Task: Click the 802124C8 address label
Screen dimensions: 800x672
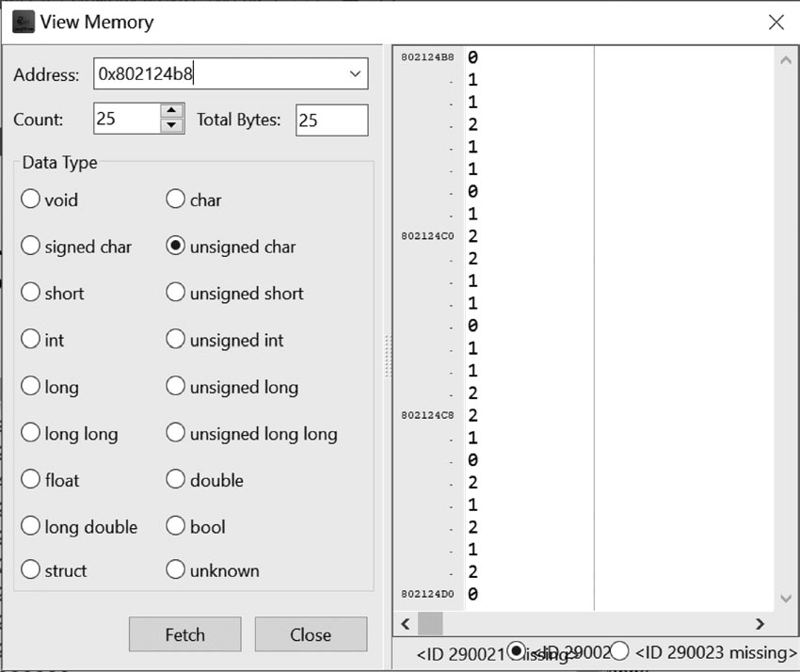Action: coord(427,415)
